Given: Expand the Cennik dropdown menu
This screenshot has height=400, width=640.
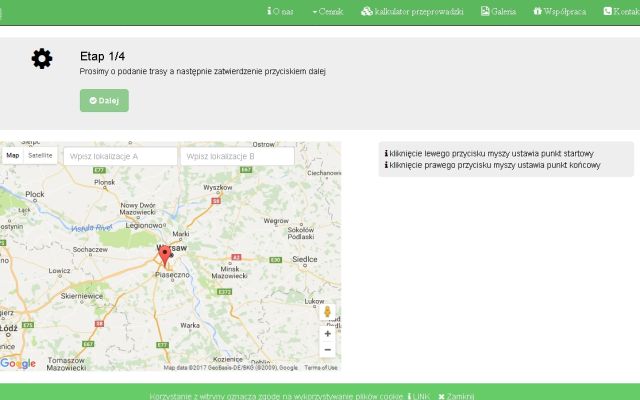Looking at the screenshot, I should tap(327, 11).
